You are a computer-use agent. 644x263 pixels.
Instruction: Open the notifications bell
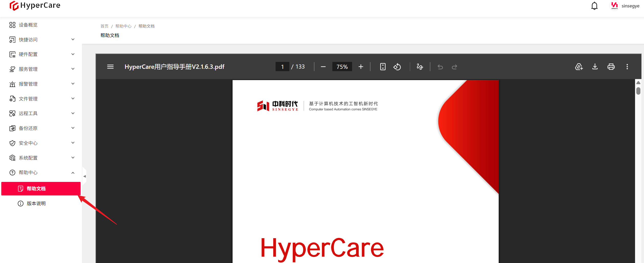594,6
